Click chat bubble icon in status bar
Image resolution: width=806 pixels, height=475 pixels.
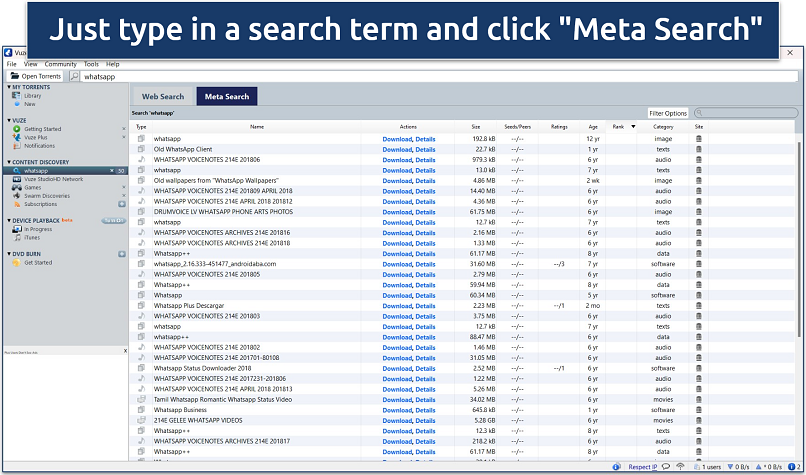pos(666,467)
